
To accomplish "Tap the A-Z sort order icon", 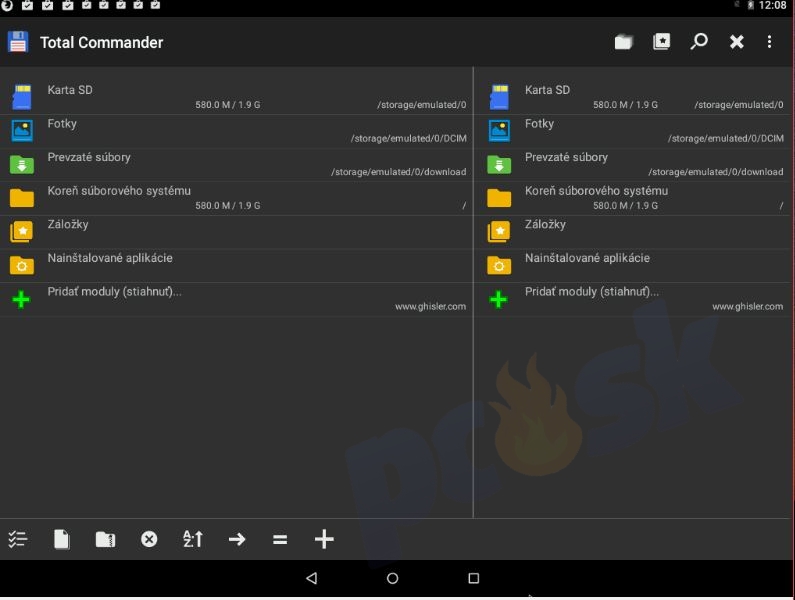I will [x=193, y=539].
